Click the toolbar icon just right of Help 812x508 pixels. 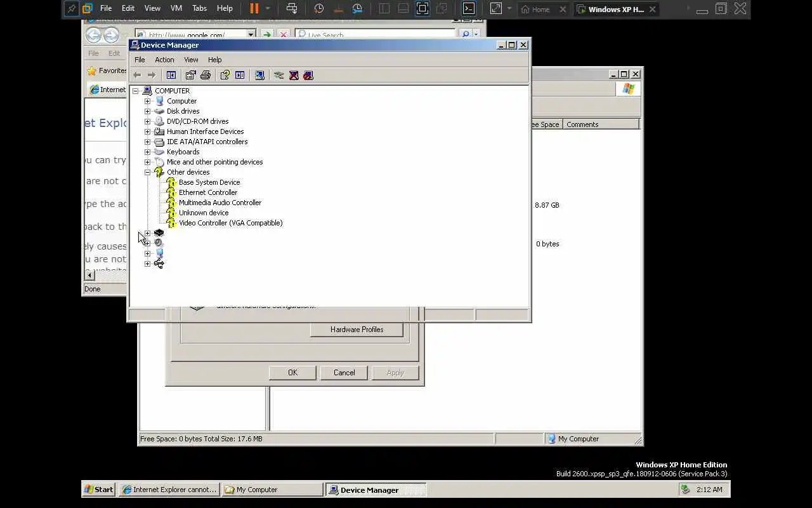click(x=240, y=75)
